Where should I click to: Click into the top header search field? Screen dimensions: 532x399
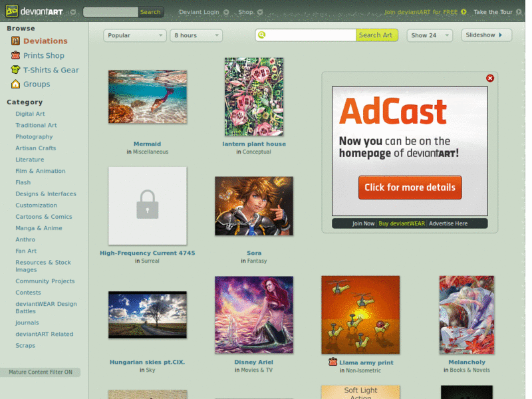[110, 12]
